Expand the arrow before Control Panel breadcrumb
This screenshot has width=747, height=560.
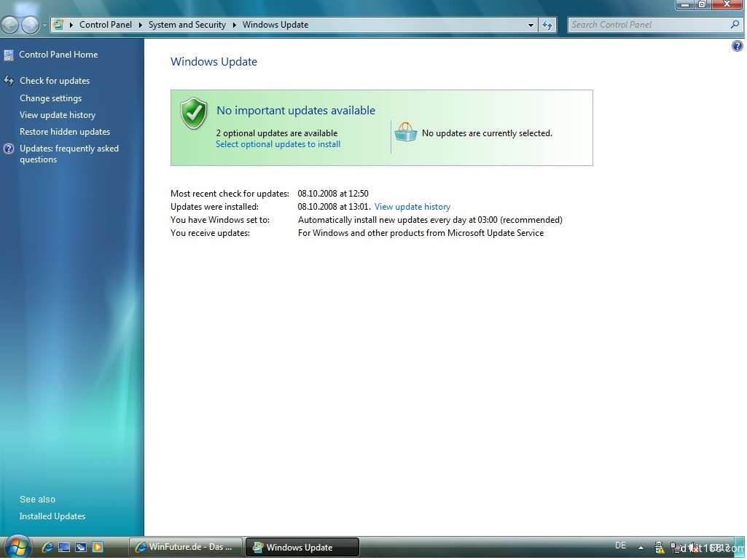pos(71,25)
